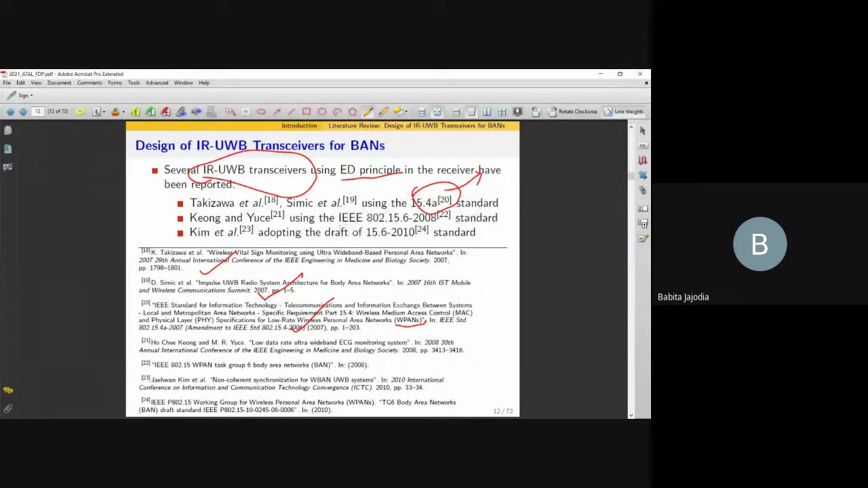Toggle Two-Up Continuous page view
Image resolution: width=868 pixels, height=488 pixels.
click(x=502, y=112)
